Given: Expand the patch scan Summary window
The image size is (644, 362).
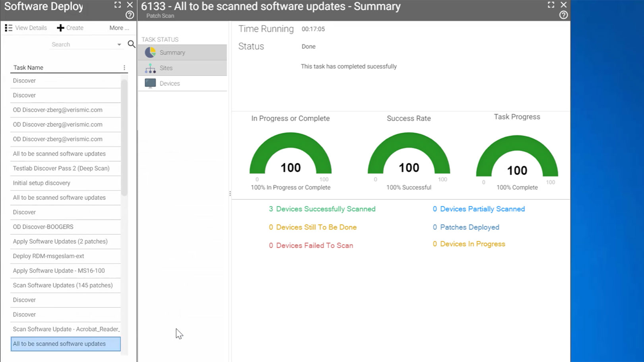Looking at the screenshot, I should point(550,5).
